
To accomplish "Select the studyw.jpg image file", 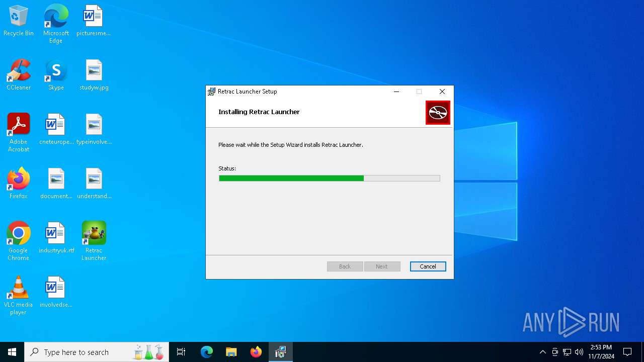I will 94,75.
